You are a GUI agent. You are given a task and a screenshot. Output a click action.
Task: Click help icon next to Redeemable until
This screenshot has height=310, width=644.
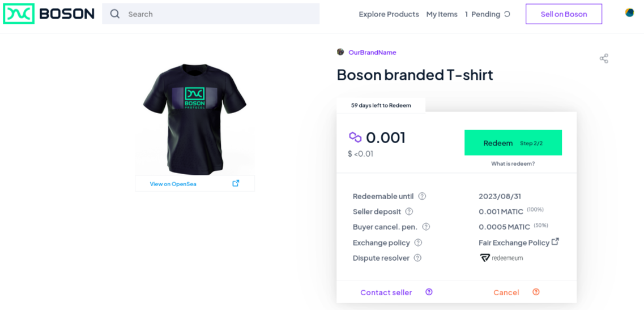(422, 196)
